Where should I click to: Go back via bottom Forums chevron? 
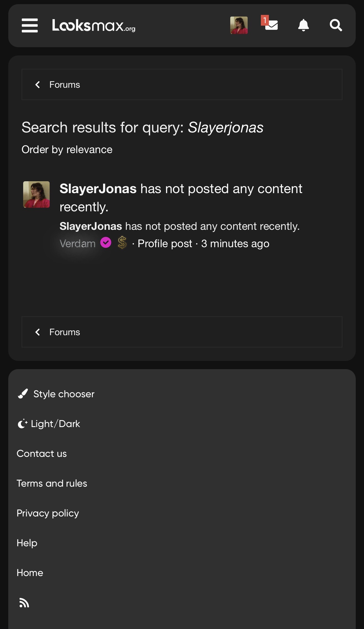tap(38, 332)
